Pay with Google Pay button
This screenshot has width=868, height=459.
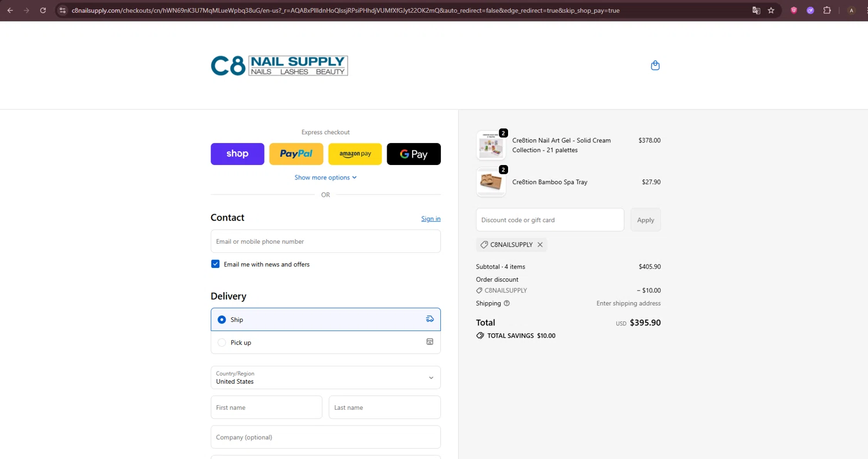414,154
